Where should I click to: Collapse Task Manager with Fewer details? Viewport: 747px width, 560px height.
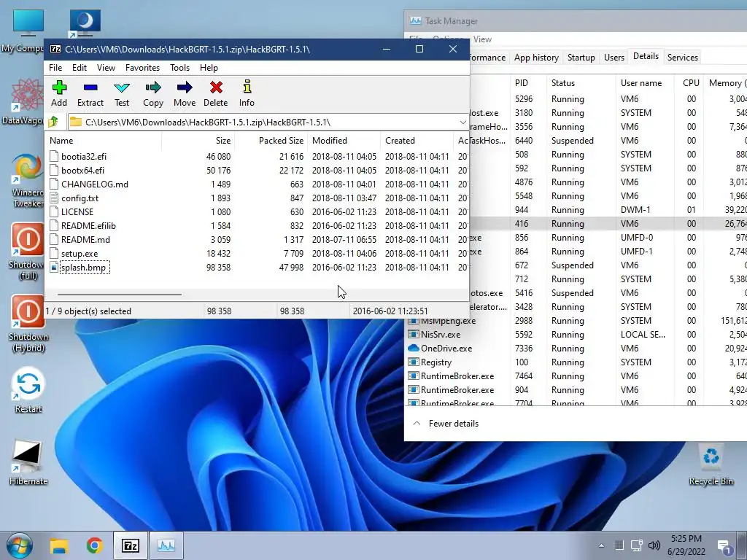(446, 424)
